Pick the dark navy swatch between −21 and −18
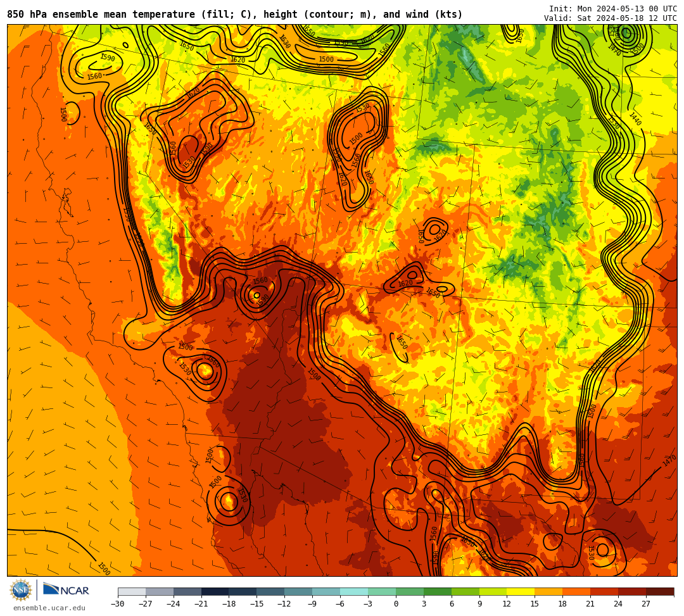684x616 pixels. click(x=215, y=591)
